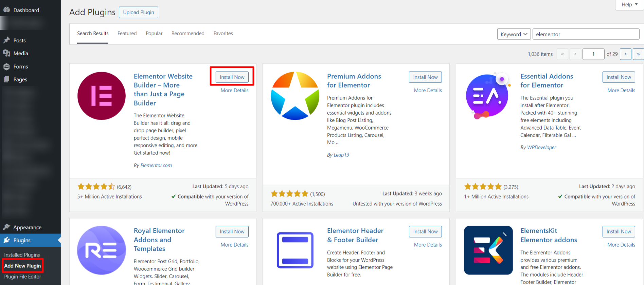Viewport: 644px width, 285px height.
Task: Install Royal Elementor Addons and Templates
Action: tap(232, 231)
